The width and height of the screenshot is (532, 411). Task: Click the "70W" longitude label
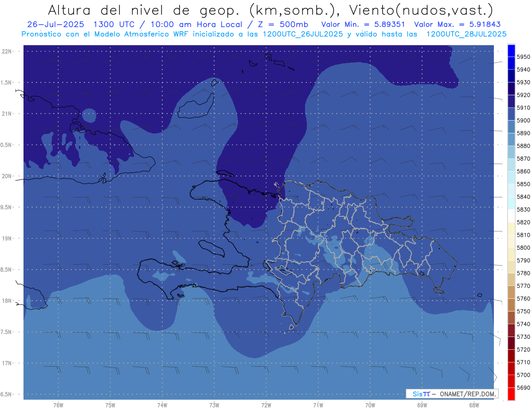(370, 405)
